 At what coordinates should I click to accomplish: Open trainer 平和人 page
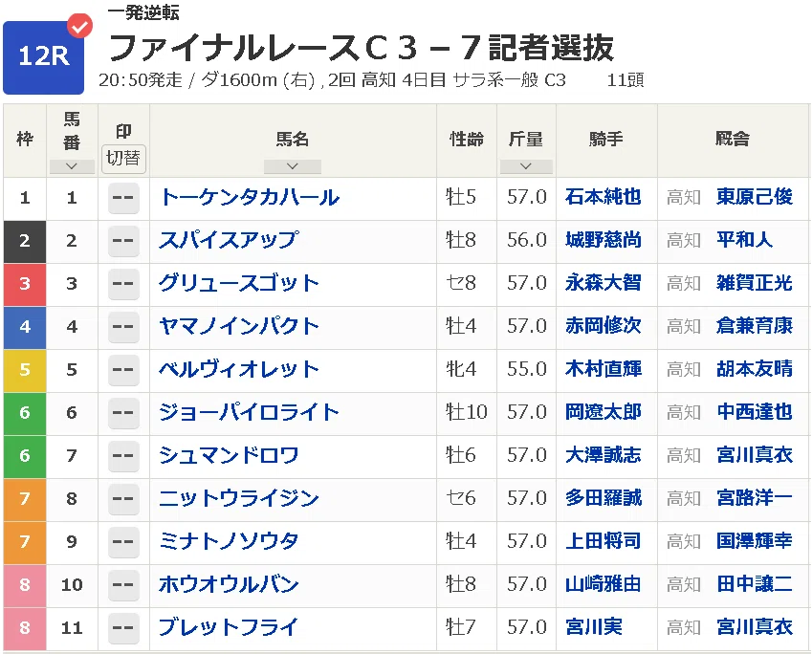pyautogui.click(x=745, y=240)
